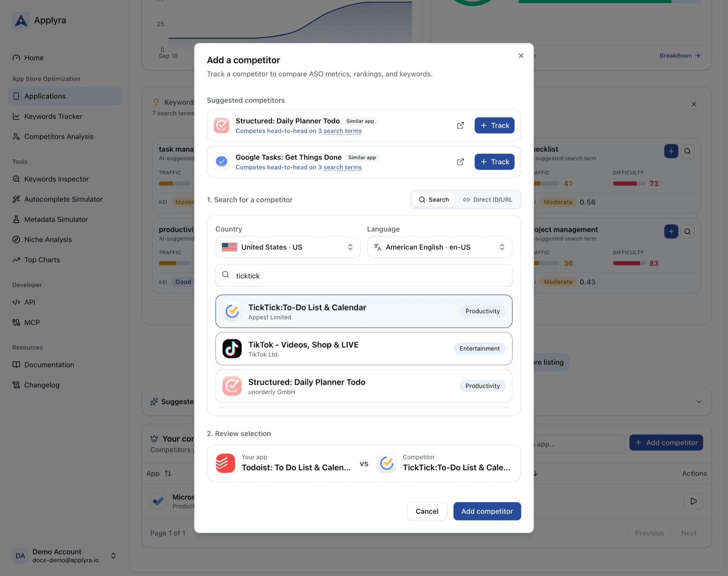Open the Country dropdown

pyautogui.click(x=288, y=247)
